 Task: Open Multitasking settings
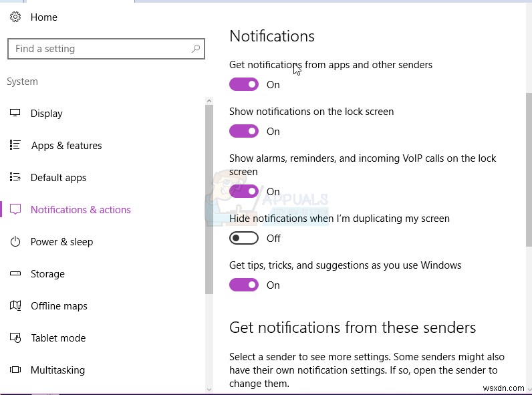point(57,370)
